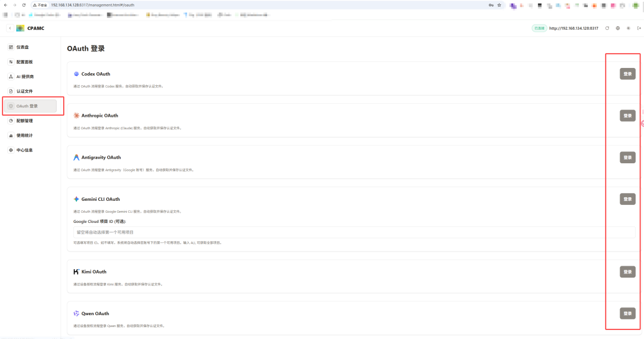Open the AI 提供商 sidebar item

(x=30, y=77)
